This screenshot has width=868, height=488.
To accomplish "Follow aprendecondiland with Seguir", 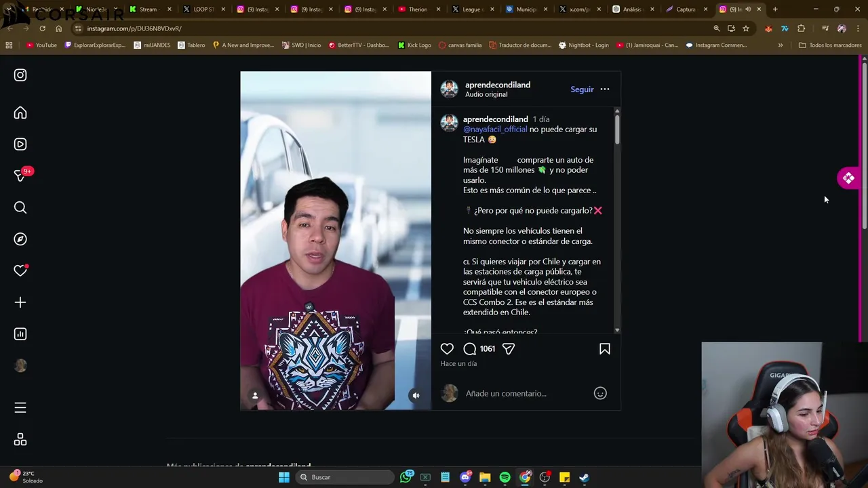I will 582,89.
